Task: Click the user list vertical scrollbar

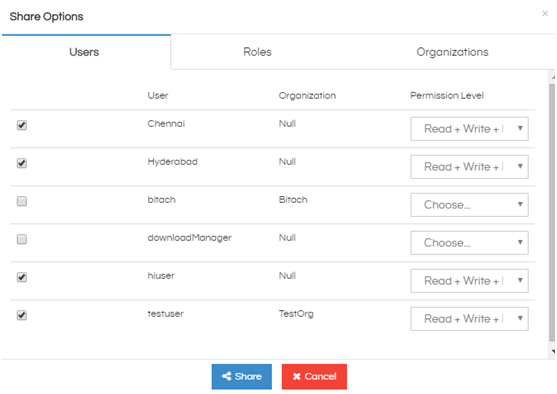Action: (x=552, y=212)
